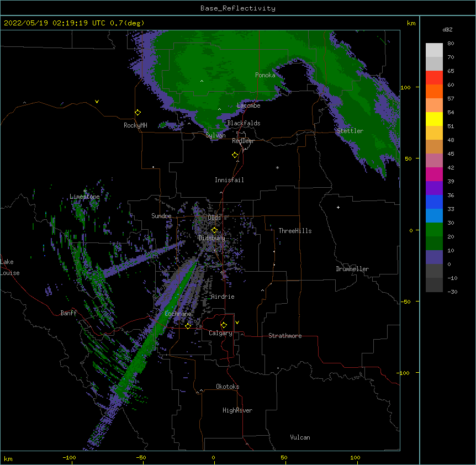Click the dBZ legend heading

coord(447,30)
